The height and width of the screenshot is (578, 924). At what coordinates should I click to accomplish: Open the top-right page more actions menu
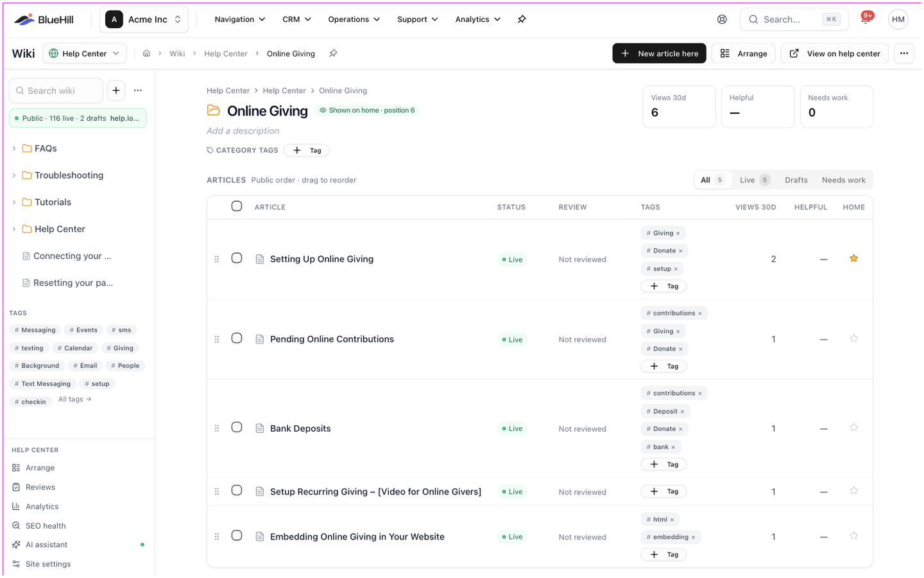904,53
